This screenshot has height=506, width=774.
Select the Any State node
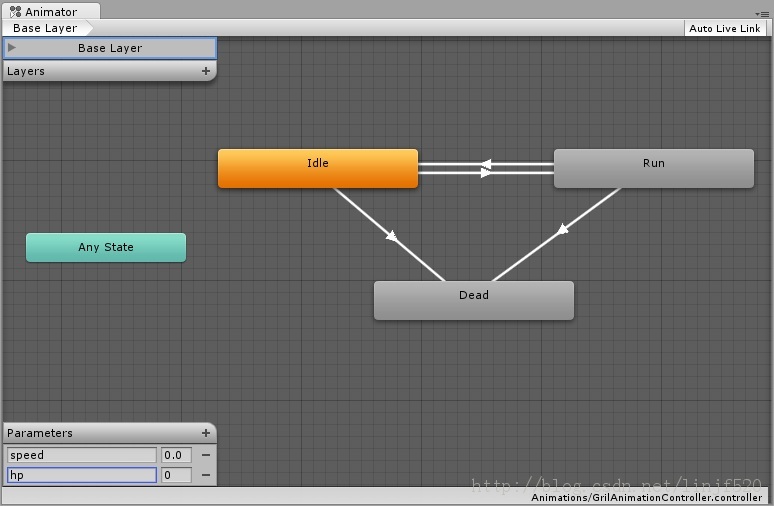tap(106, 247)
